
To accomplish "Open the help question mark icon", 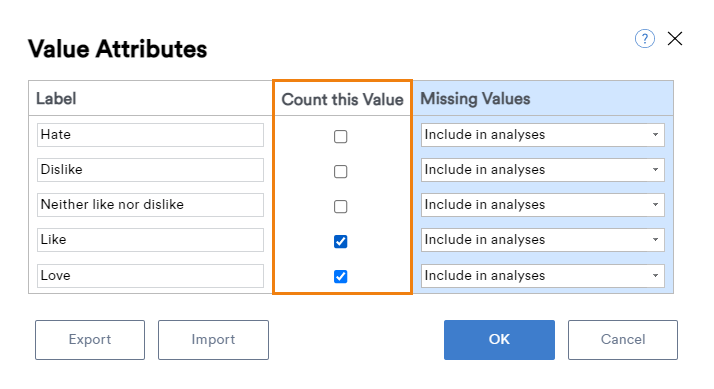I will tap(645, 39).
